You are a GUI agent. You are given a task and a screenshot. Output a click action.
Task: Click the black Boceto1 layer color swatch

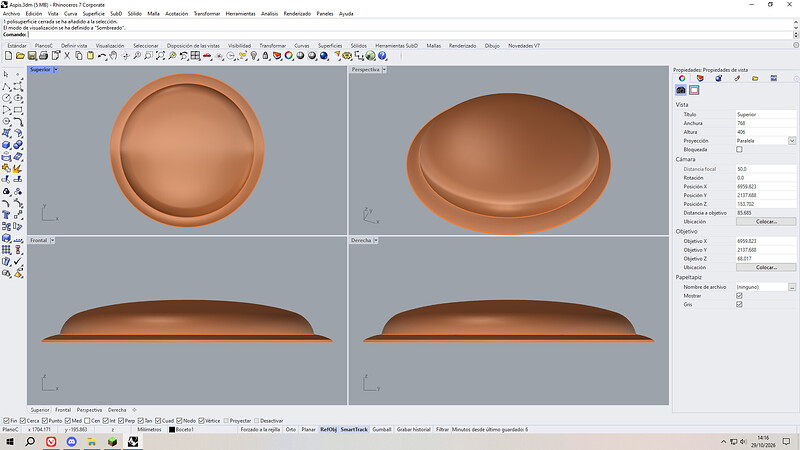[x=172, y=430]
